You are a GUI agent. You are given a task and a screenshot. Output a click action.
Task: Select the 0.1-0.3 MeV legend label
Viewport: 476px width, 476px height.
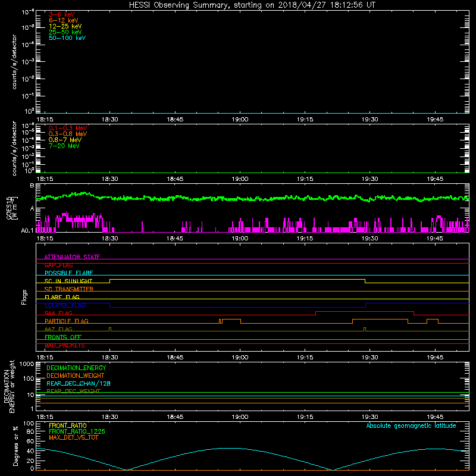tap(68, 128)
